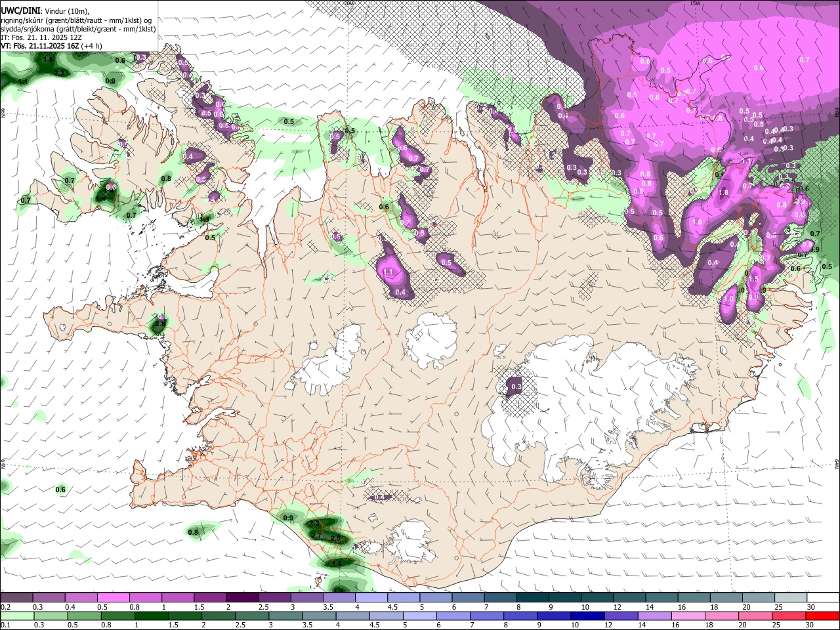Click the 0.6 offshore value west of Reykjanes
This screenshot has height=630, width=840.
pos(60,490)
